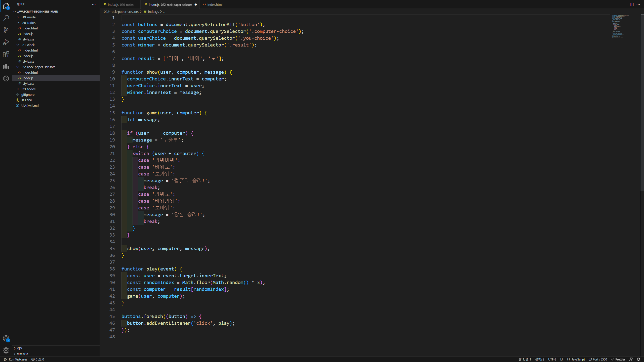Open the Extensions view icon
The width and height of the screenshot is (644, 362).
coord(6,54)
